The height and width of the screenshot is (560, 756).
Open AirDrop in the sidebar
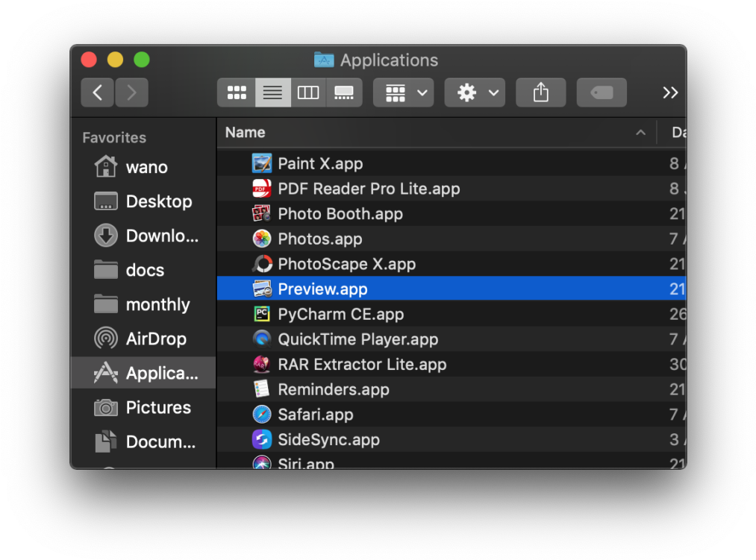[x=143, y=339]
